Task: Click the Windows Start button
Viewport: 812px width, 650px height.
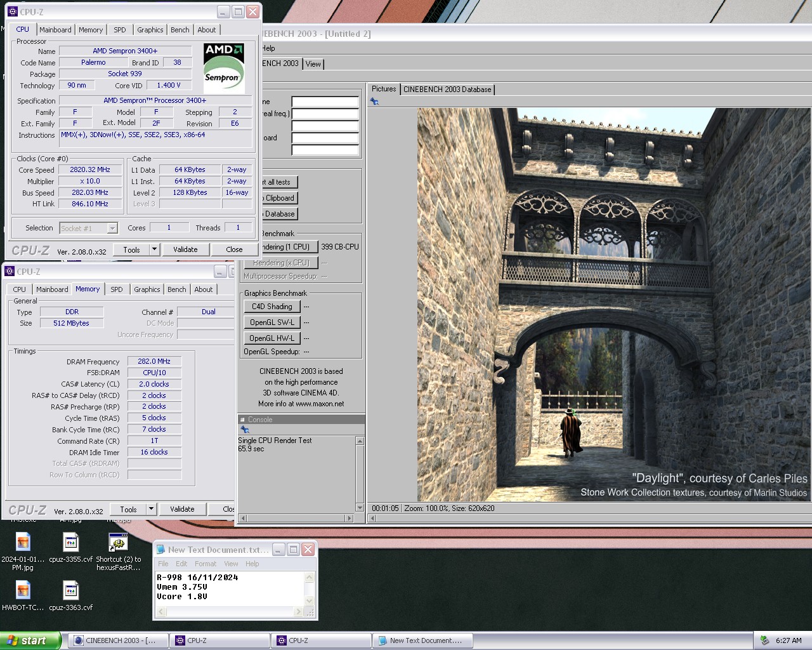Action: [30, 640]
